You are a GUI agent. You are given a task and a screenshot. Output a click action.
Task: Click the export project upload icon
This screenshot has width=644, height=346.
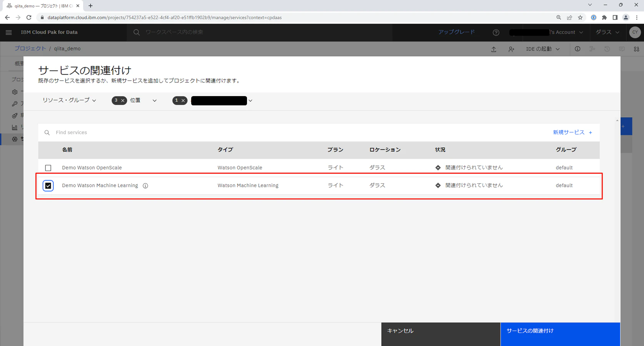point(494,49)
